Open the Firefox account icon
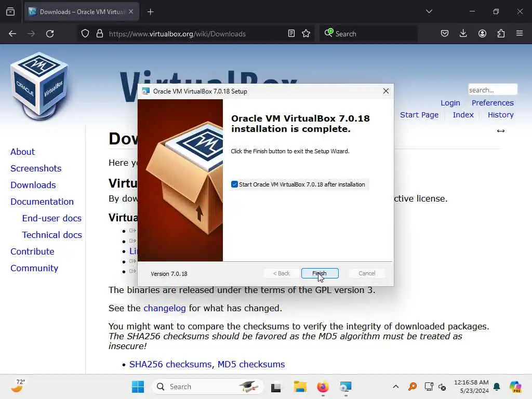Viewport: 532px width, 399px height. [x=482, y=34]
